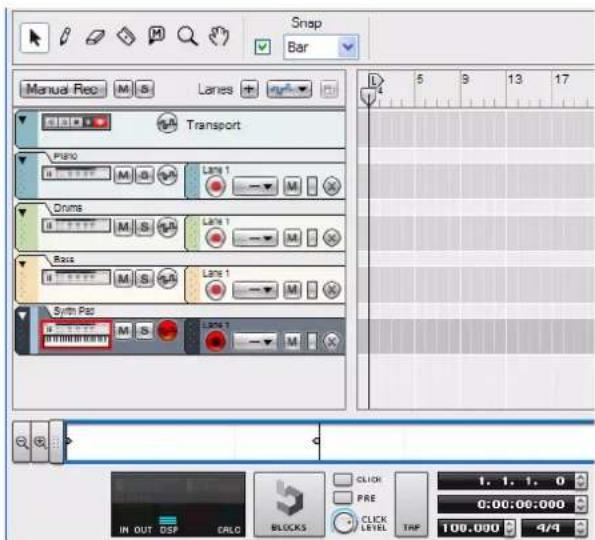Mute the Drums track

[123, 227]
